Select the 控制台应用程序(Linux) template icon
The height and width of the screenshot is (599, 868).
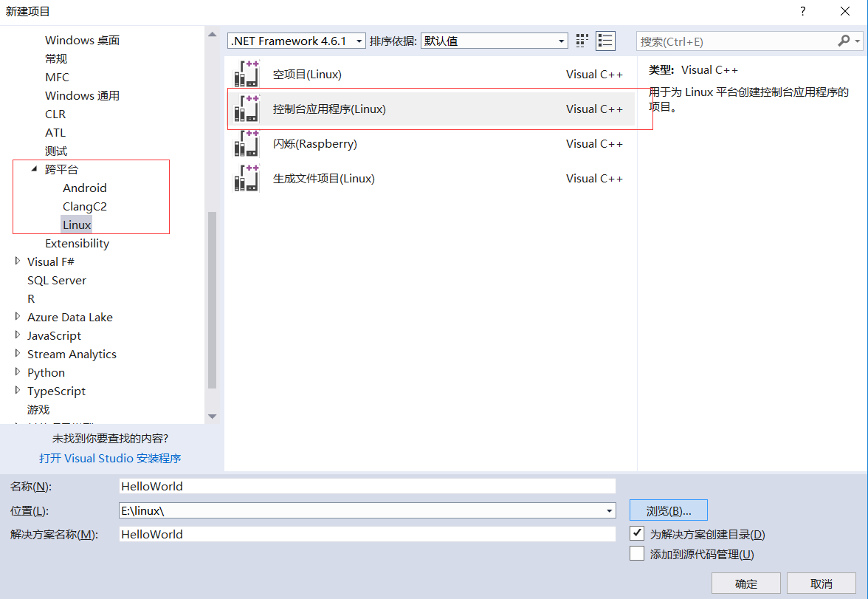[x=246, y=109]
